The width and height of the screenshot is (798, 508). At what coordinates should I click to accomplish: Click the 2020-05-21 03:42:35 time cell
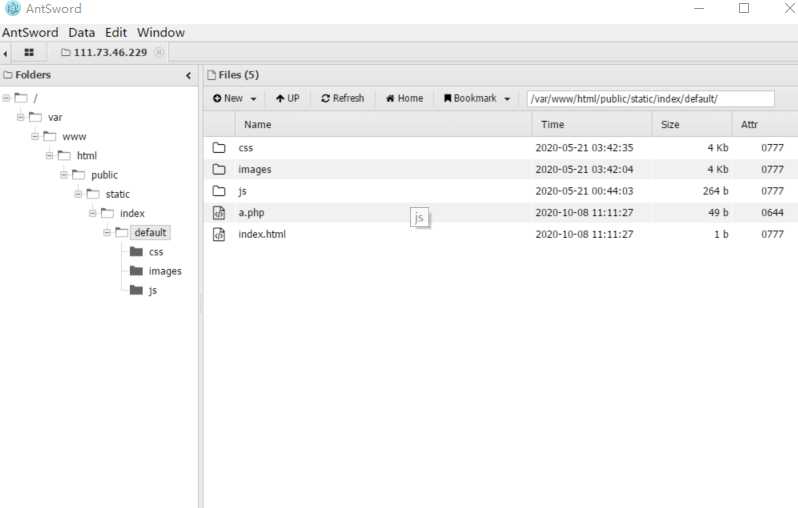point(584,148)
